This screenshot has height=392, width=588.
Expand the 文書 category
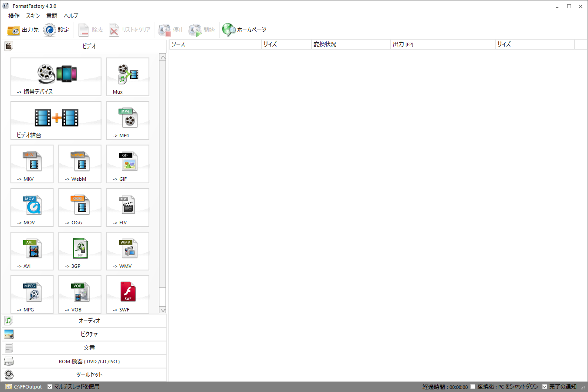pos(84,348)
